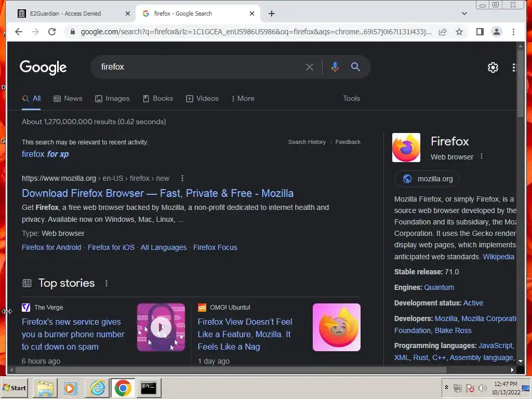This screenshot has height=399, width=532.
Task: Open The Verge burner phone story
Action: pyautogui.click(x=73, y=334)
